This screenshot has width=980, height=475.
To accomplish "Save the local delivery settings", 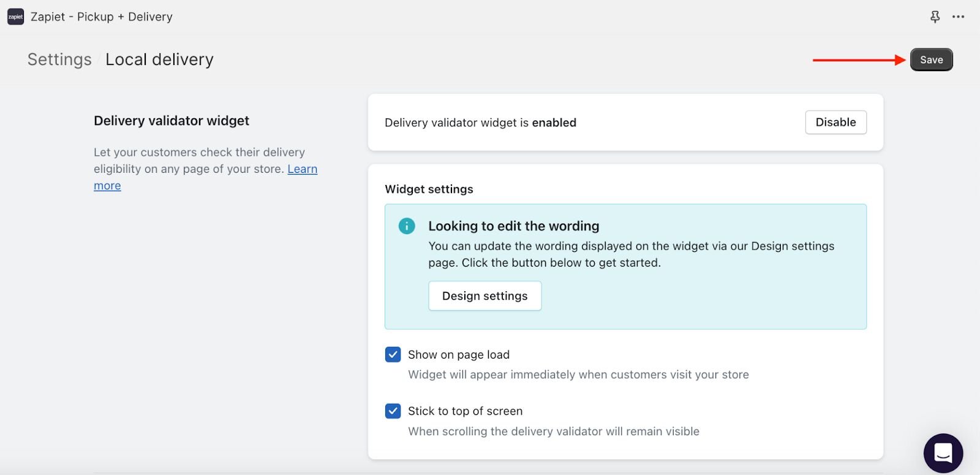I will click(x=931, y=60).
